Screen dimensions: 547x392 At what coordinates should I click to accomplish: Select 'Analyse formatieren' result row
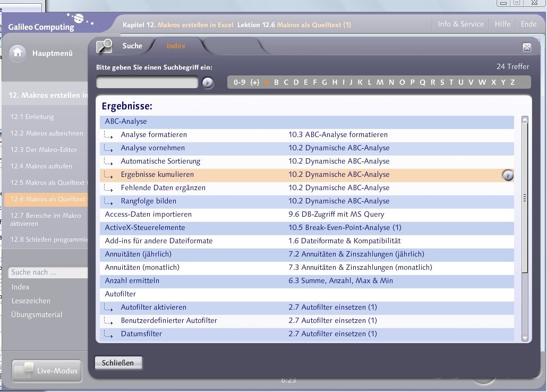pyautogui.click(x=306, y=135)
